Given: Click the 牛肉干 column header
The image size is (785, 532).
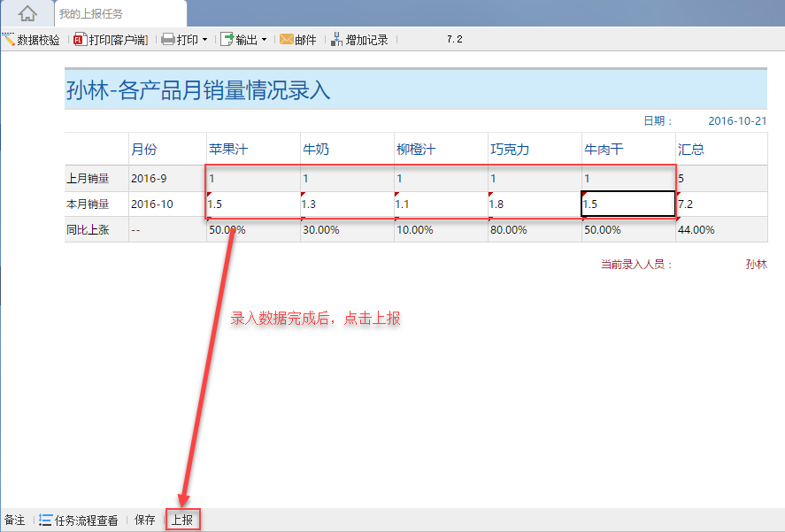Looking at the screenshot, I should pos(628,149).
